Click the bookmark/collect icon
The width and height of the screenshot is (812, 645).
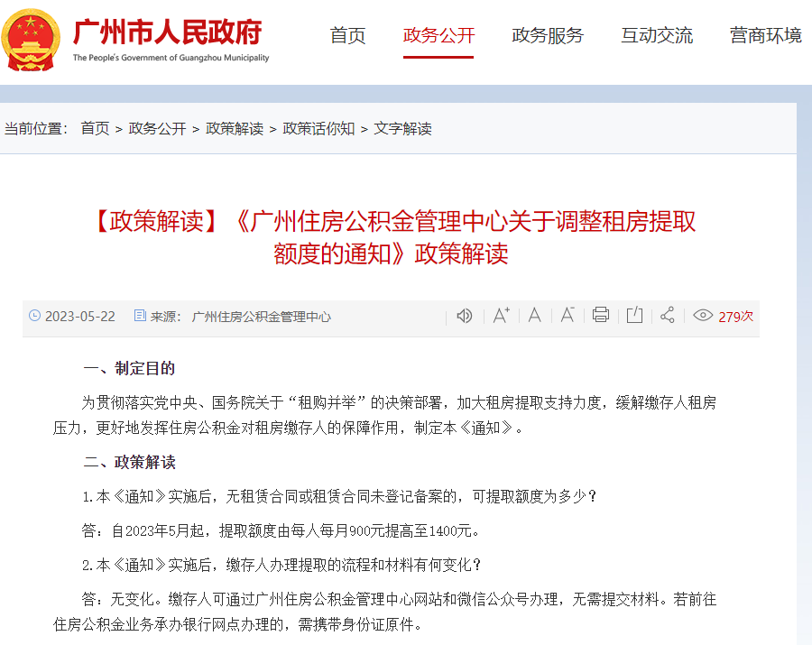(x=634, y=315)
